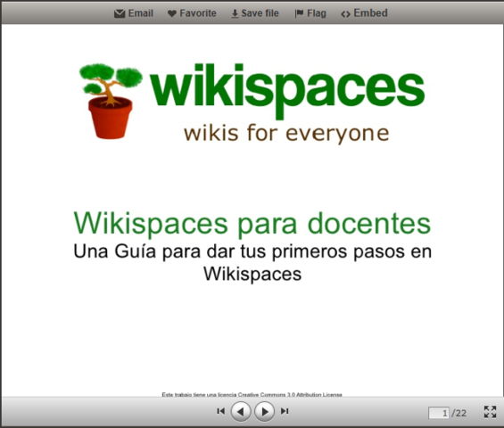Click the Favorite heart icon
Image resolution: width=504 pixels, height=428 pixels.
click(x=172, y=13)
